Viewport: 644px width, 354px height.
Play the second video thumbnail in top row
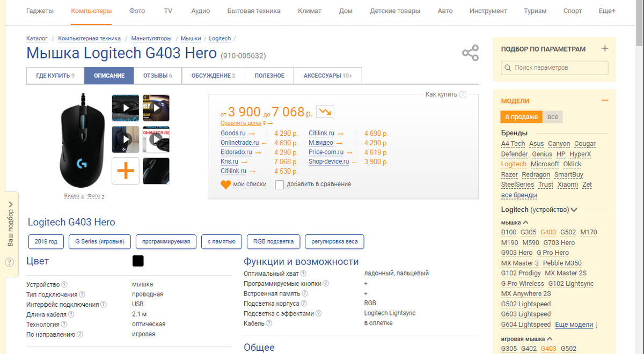click(x=156, y=108)
